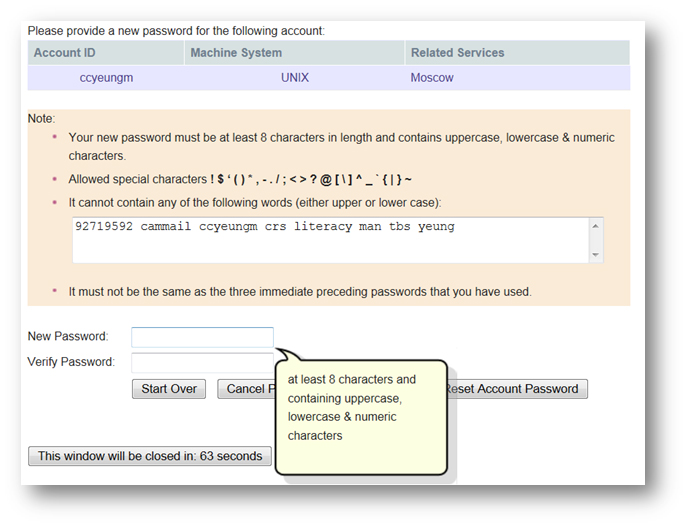Click the down arrow on the forbidden words scrollbar
687x527 pixels.
(x=597, y=255)
